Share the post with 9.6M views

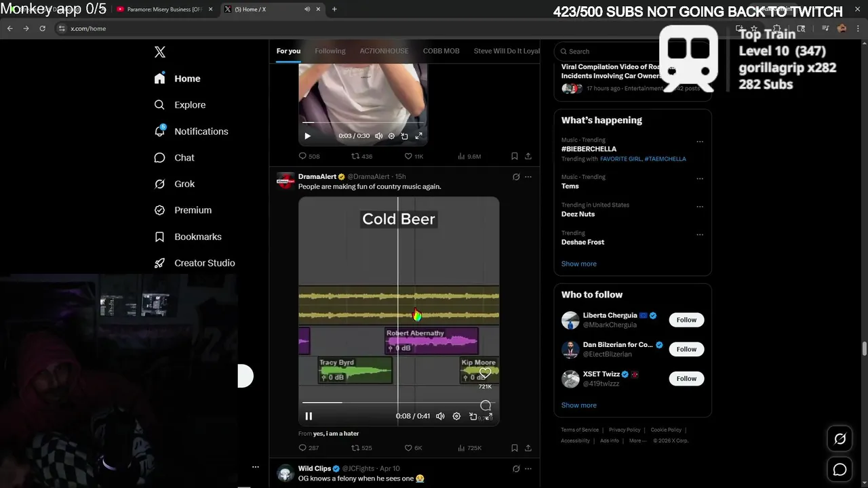[528, 156]
